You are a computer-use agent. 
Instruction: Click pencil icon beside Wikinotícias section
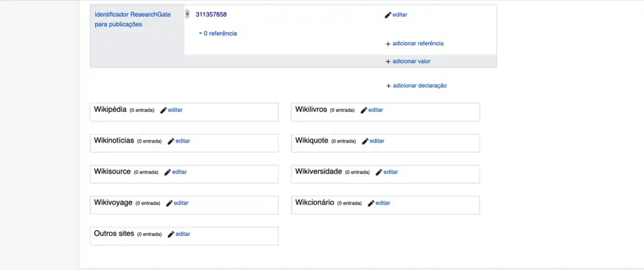(171, 141)
